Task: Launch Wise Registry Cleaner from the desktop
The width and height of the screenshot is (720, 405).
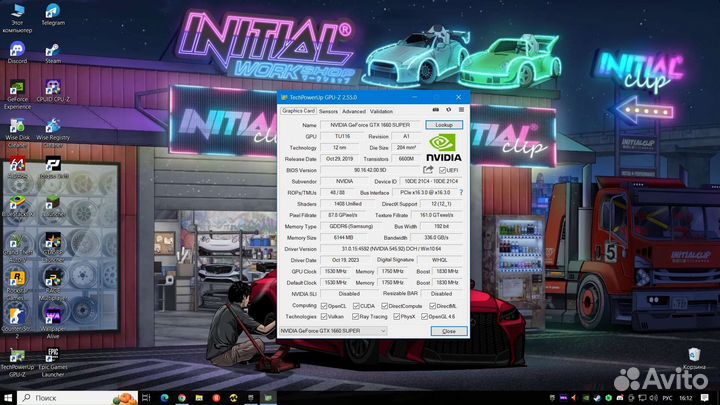Action: point(53,133)
